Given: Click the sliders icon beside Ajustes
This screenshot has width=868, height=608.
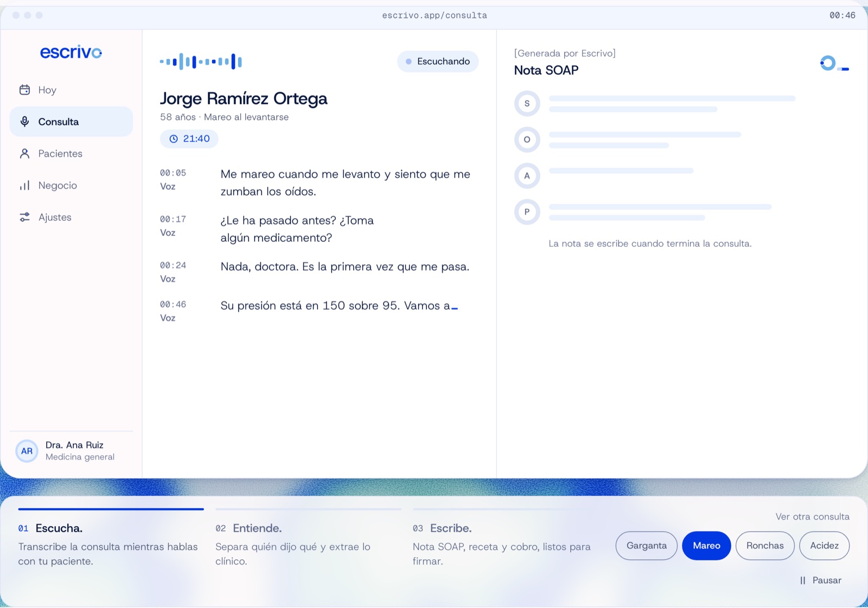Looking at the screenshot, I should point(24,217).
